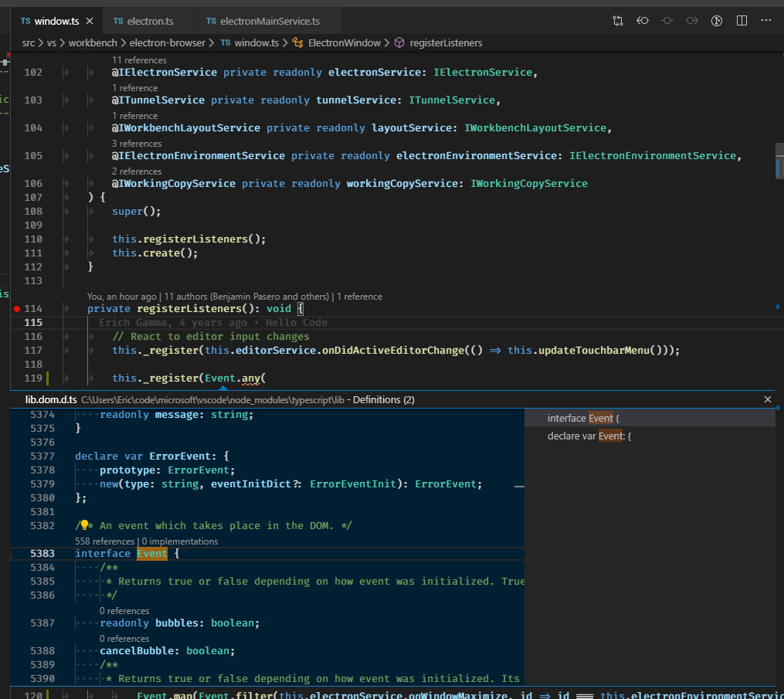Toggle the red breakpoint on line 114
Image resolution: width=784 pixels, height=699 pixels.
tap(17, 309)
